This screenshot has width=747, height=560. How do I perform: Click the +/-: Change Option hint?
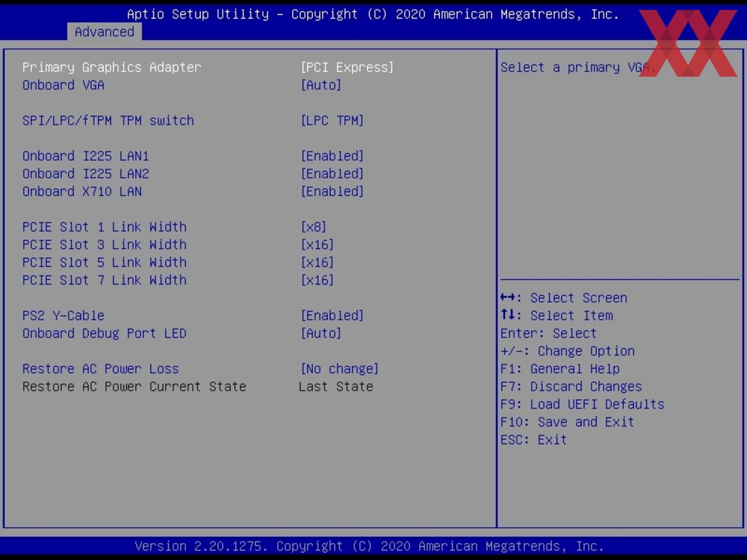(567, 351)
